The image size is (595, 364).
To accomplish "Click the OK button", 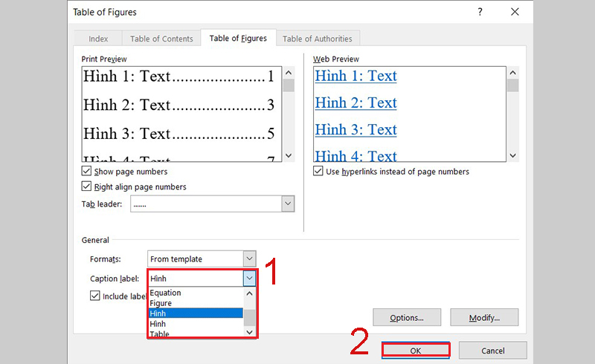I will tap(416, 351).
